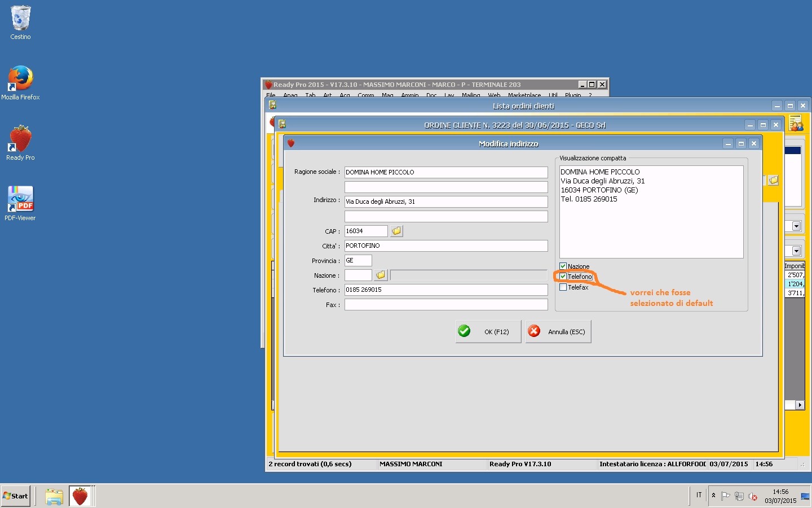Image resolution: width=812 pixels, height=508 pixels.
Task: Open the Plugin menu
Action: [573, 95]
